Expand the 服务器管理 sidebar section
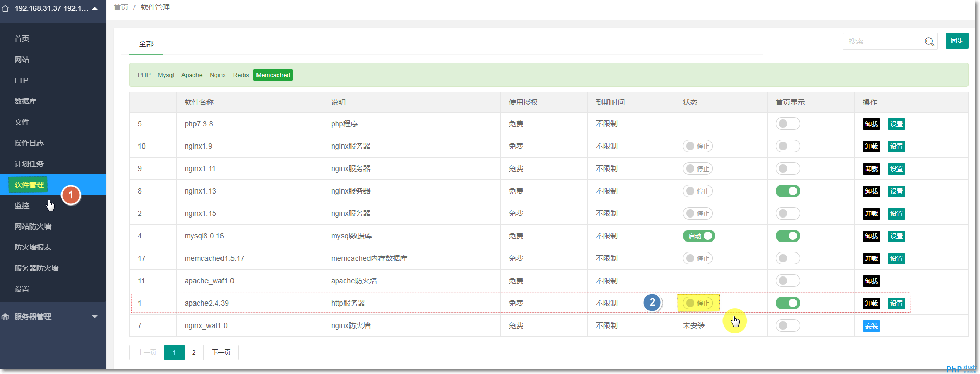This screenshot has width=980, height=374. (94, 317)
